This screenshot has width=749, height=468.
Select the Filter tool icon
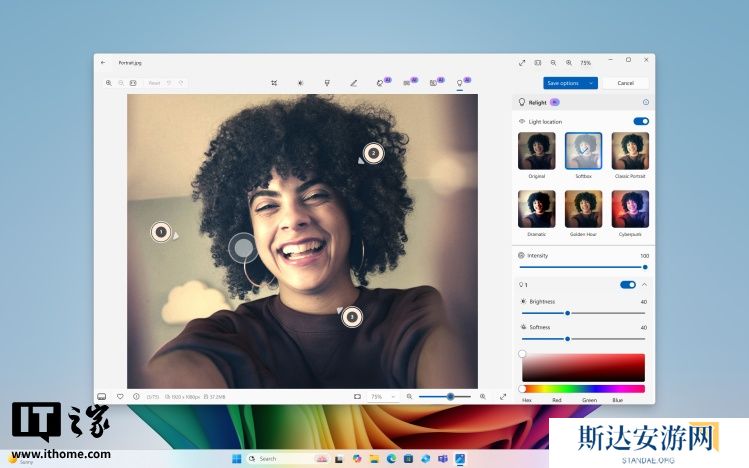(x=327, y=83)
